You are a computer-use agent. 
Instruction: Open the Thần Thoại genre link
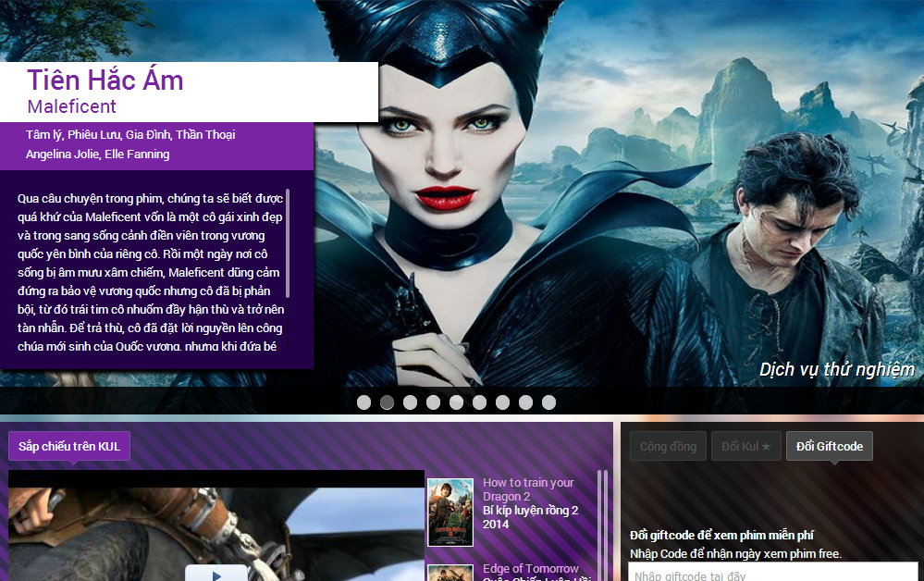(x=205, y=134)
